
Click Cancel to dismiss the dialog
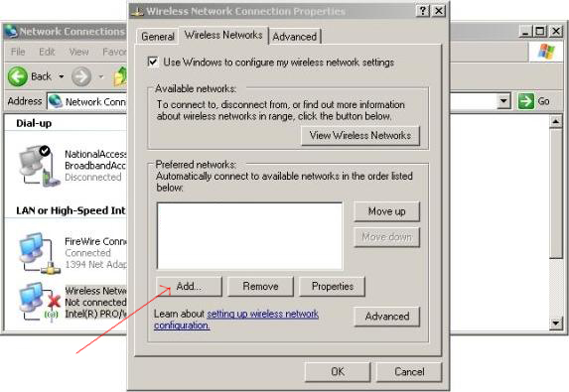tap(409, 372)
